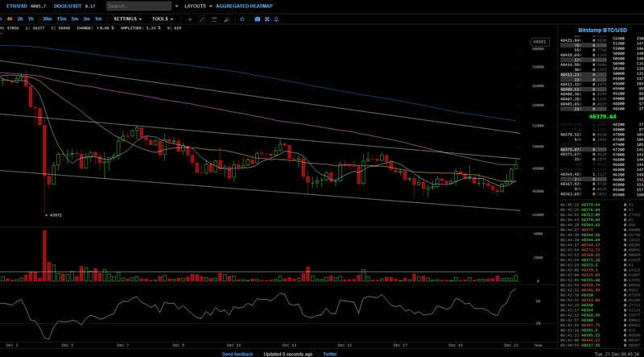Click the CHANGE +0.88 % readout
The height and width of the screenshot is (357, 644).
tap(97, 28)
